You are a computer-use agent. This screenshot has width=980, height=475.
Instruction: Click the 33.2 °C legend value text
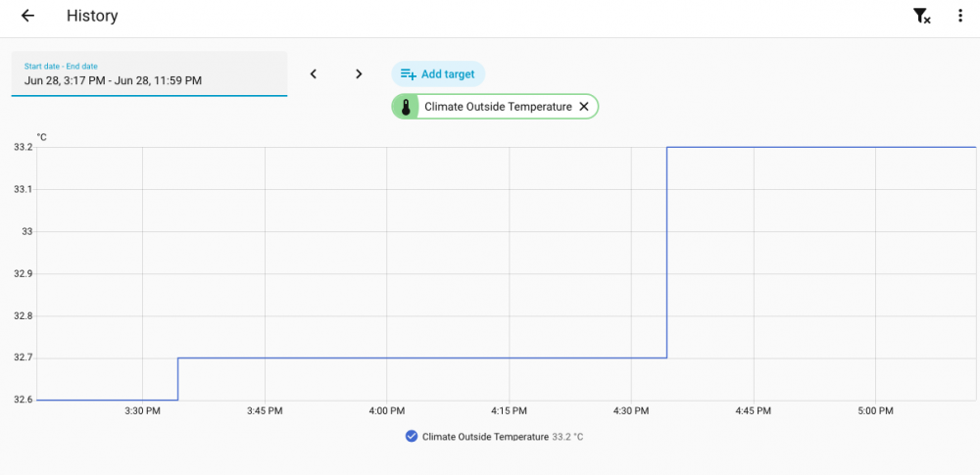coord(567,437)
